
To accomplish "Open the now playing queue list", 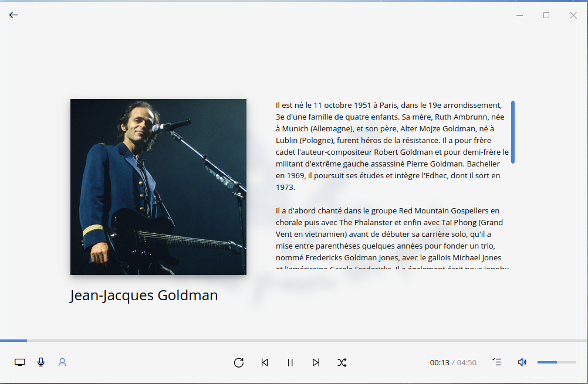I will 496,362.
